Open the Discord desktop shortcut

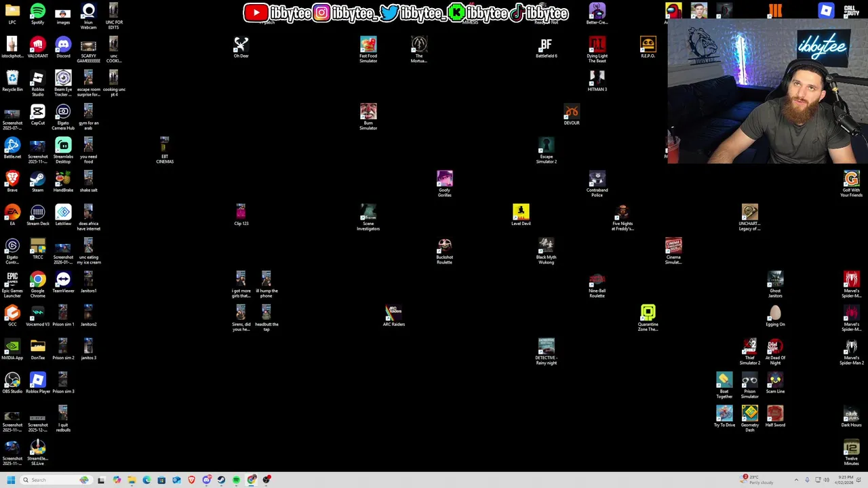pyautogui.click(x=63, y=47)
